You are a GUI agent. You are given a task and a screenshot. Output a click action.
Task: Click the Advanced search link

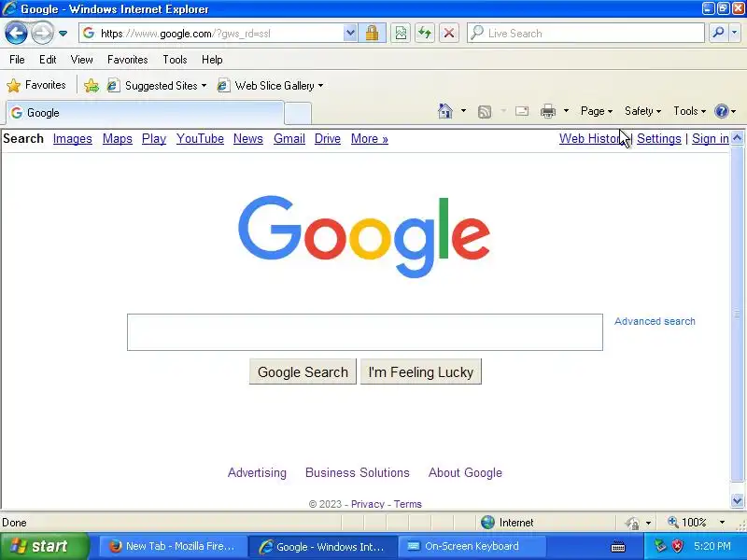655,321
